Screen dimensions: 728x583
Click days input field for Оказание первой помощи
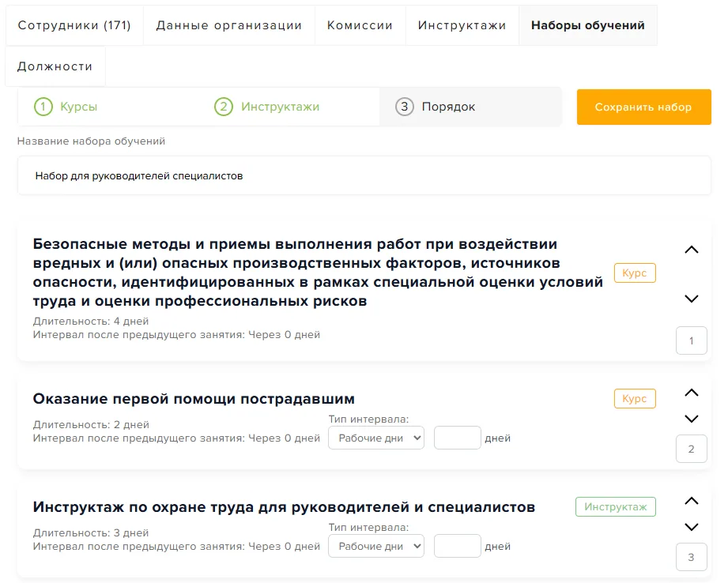458,438
